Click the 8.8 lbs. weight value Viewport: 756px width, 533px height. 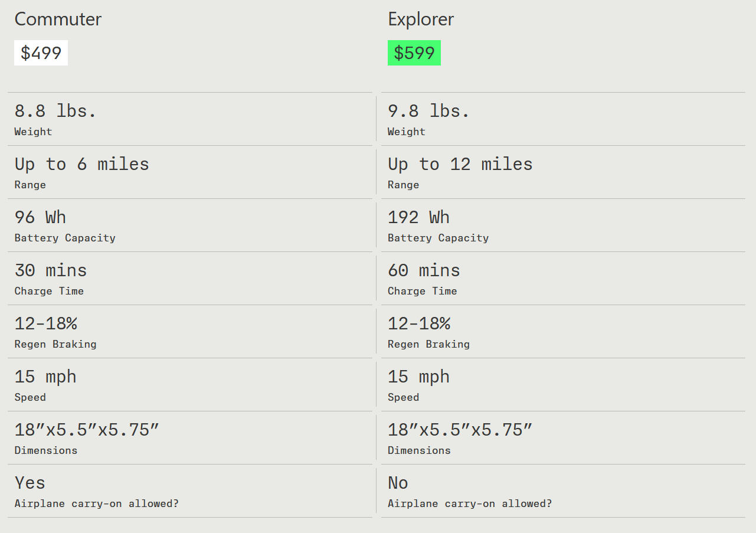tap(55, 111)
